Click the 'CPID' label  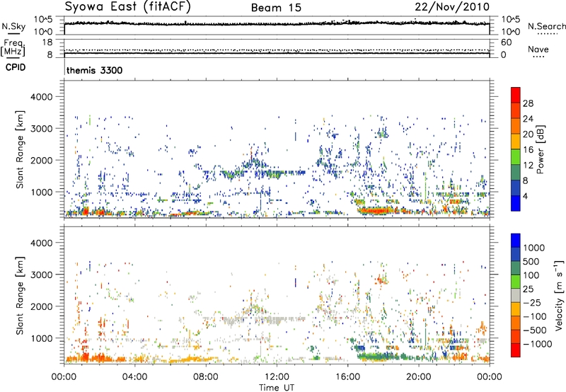click(x=16, y=67)
